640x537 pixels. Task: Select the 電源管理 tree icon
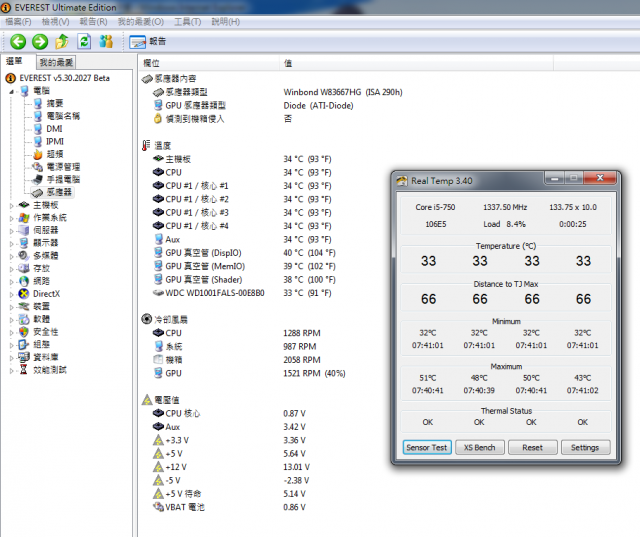pyautogui.click(x=38, y=166)
